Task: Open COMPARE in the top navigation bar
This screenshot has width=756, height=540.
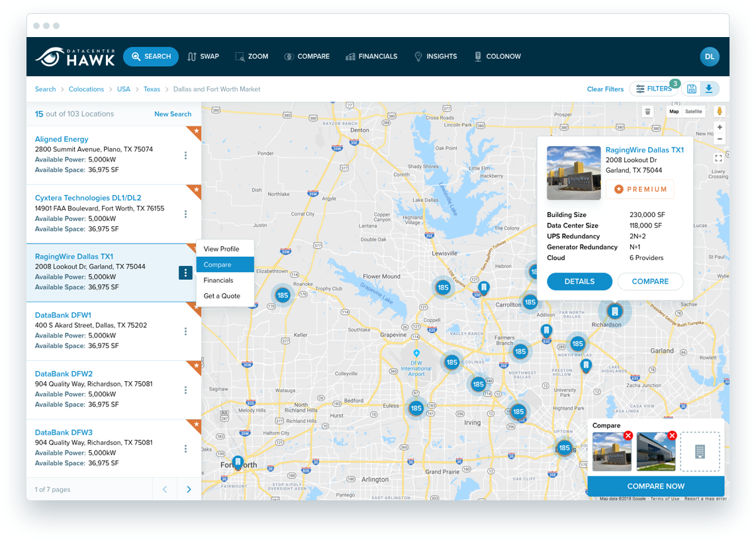Action: 307,56
